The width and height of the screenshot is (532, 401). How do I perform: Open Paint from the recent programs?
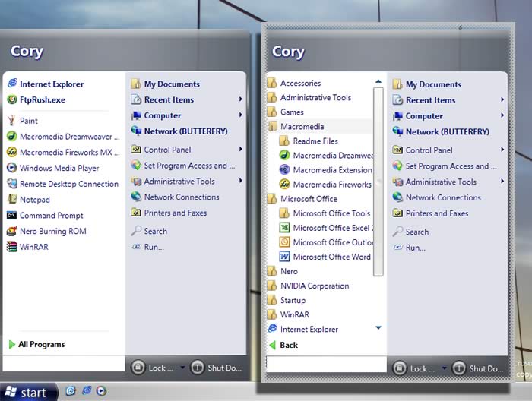[22, 121]
